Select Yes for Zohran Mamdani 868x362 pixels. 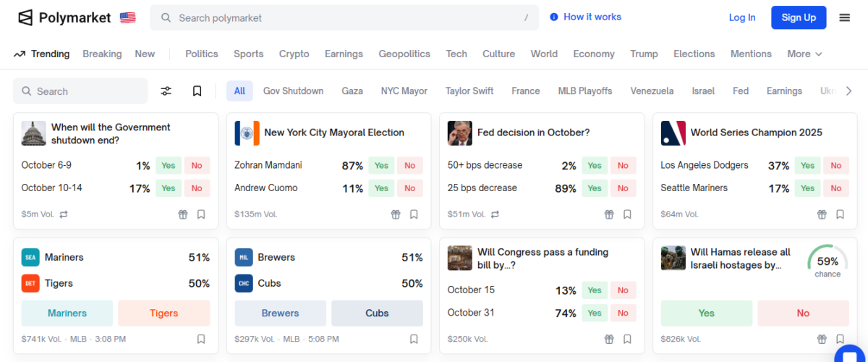381,166
